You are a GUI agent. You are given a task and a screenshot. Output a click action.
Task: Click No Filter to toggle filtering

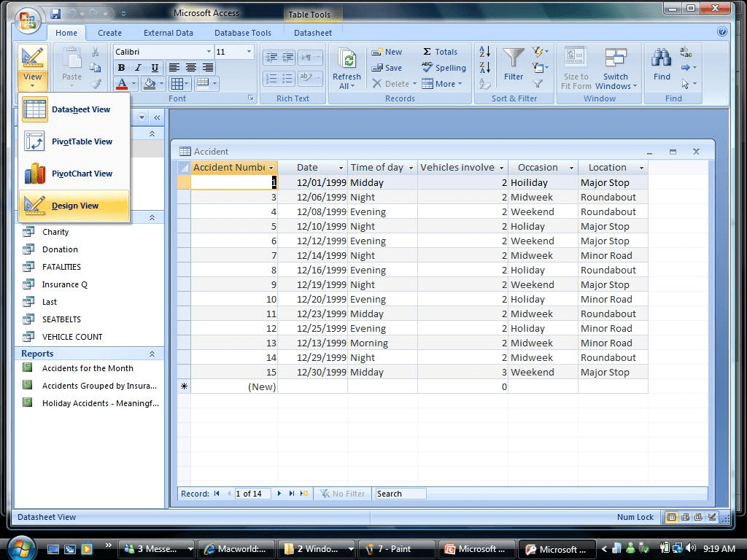tap(342, 494)
